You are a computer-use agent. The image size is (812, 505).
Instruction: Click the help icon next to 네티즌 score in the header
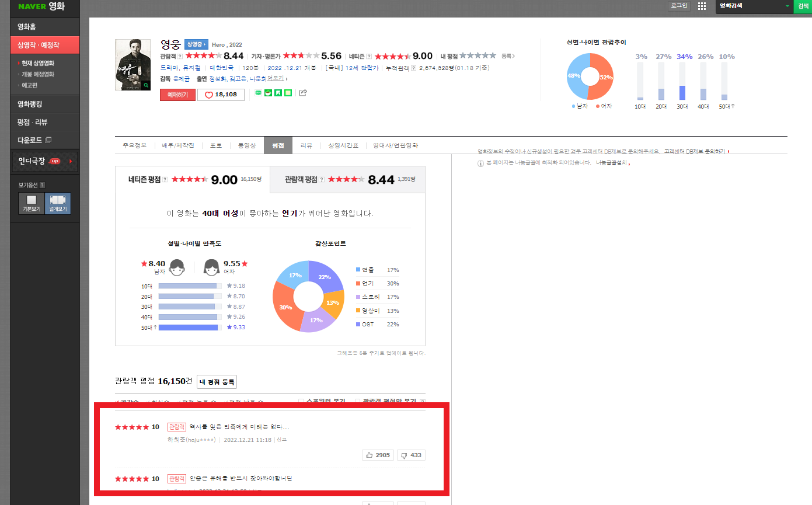pyautogui.click(x=369, y=56)
